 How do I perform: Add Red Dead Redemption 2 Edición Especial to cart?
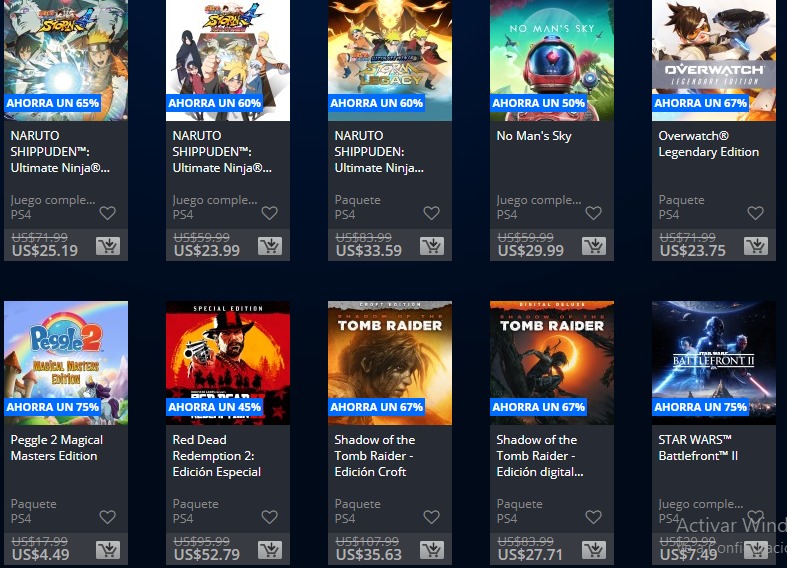pos(270,550)
